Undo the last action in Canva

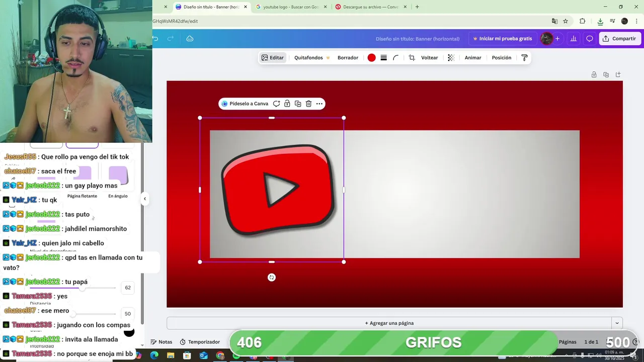155,39
